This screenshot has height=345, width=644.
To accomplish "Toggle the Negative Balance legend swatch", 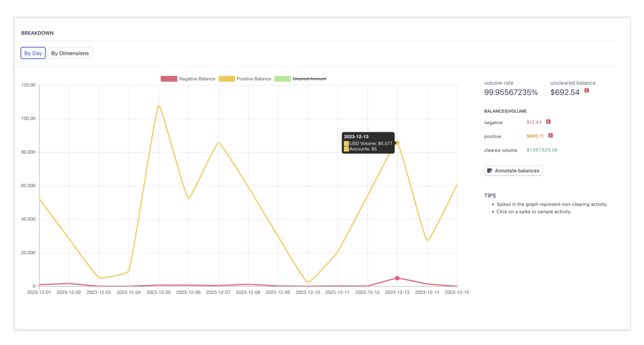I will [169, 79].
